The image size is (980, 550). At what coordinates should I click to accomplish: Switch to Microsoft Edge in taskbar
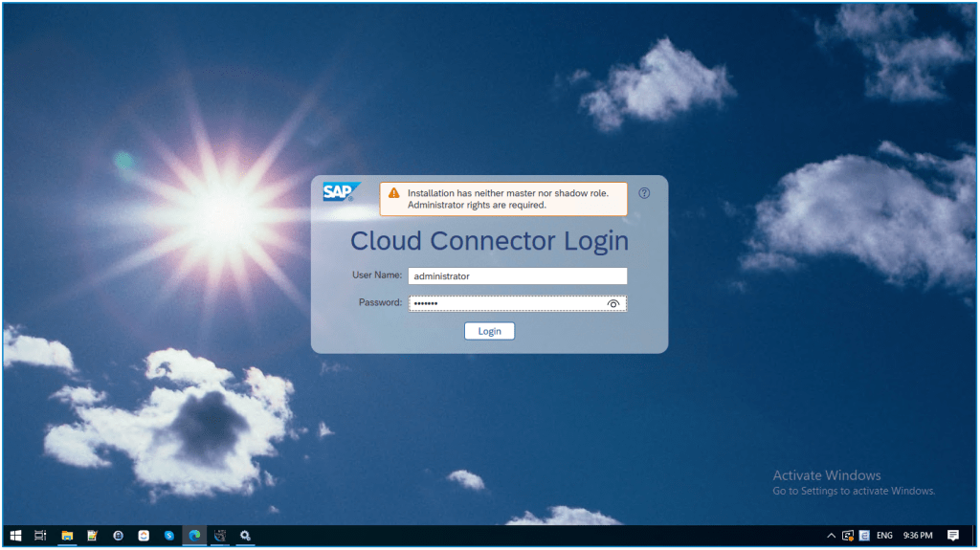194,536
